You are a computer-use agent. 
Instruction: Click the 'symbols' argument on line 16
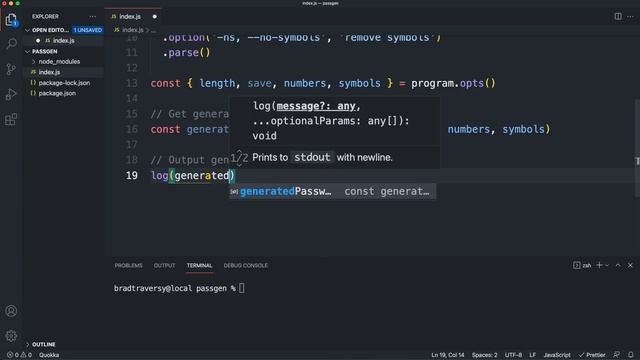[523, 129]
